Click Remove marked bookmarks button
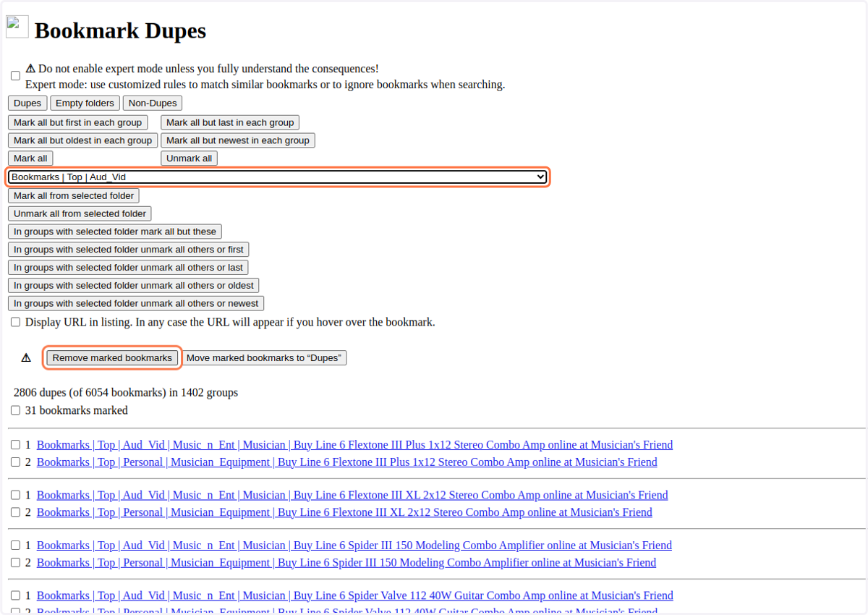Image resolution: width=868 pixels, height=615 pixels. click(112, 357)
